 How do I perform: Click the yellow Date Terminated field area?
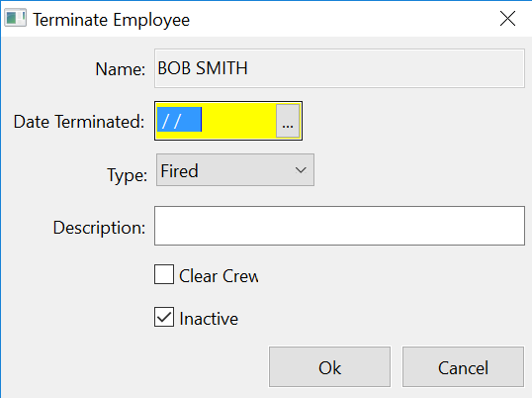point(228,121)
